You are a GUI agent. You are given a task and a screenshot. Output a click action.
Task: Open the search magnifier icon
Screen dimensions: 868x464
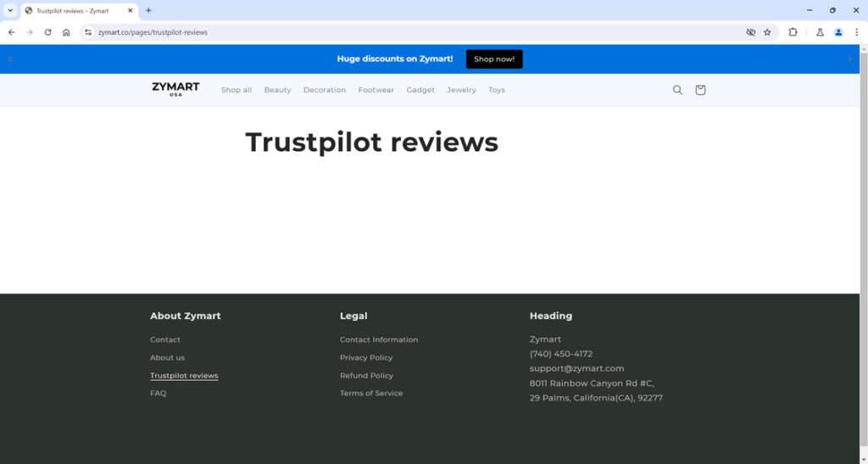point(677,90)
